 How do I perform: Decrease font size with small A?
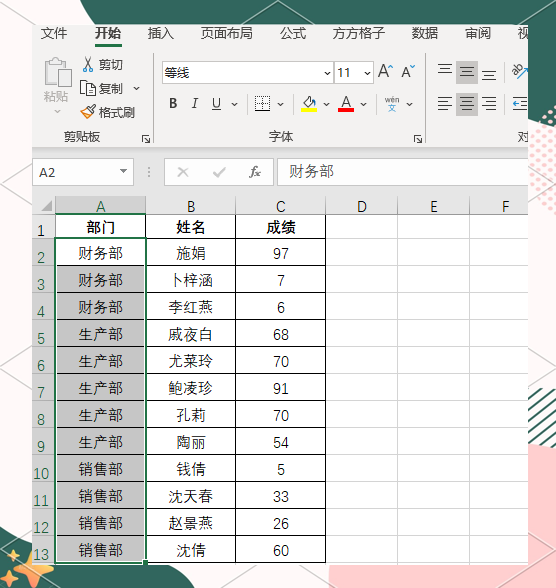coord(408,71)
